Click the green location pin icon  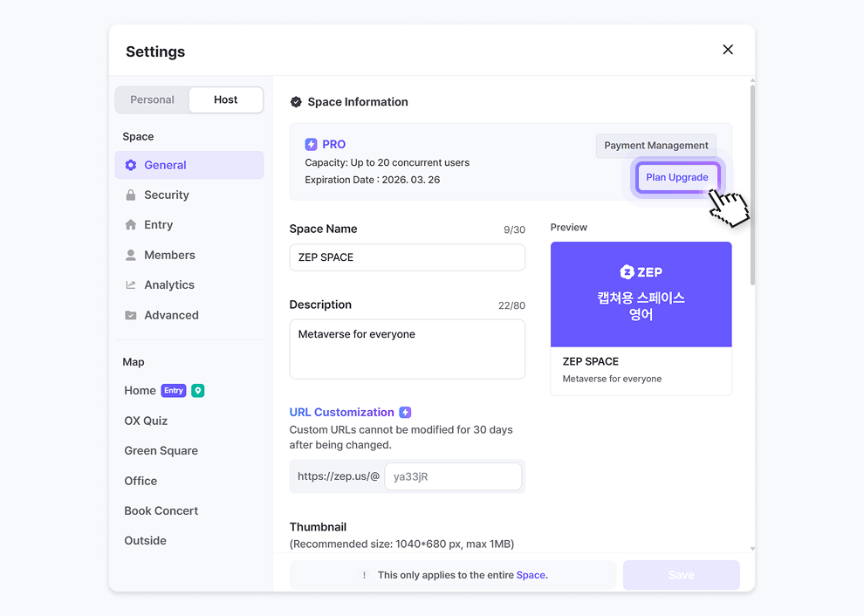[198, 391]
